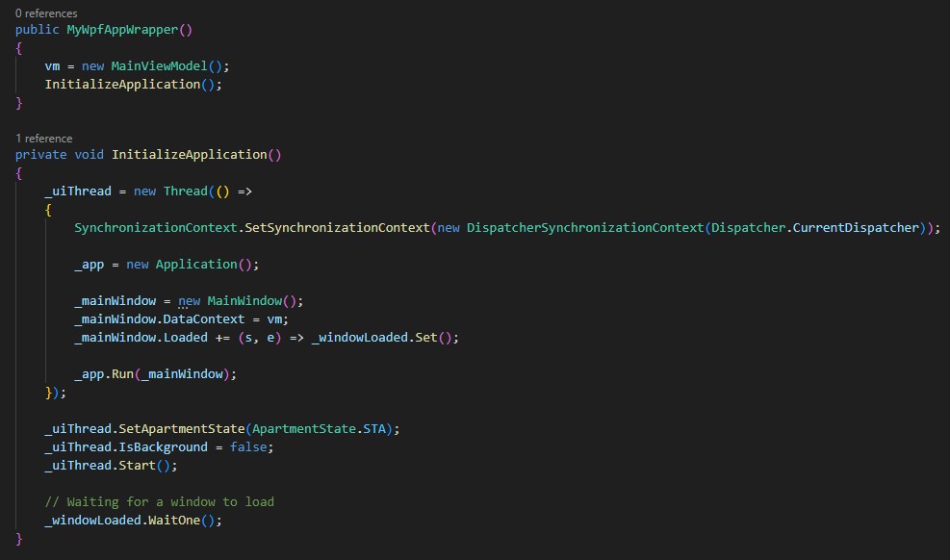Click the STA enum value

pos(377,428)
